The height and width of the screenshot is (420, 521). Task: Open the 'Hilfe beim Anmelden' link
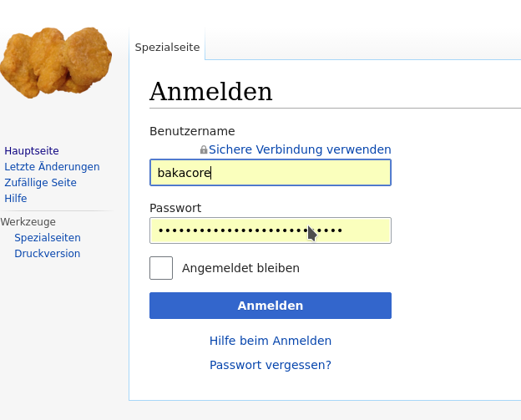tap(271, 341)
